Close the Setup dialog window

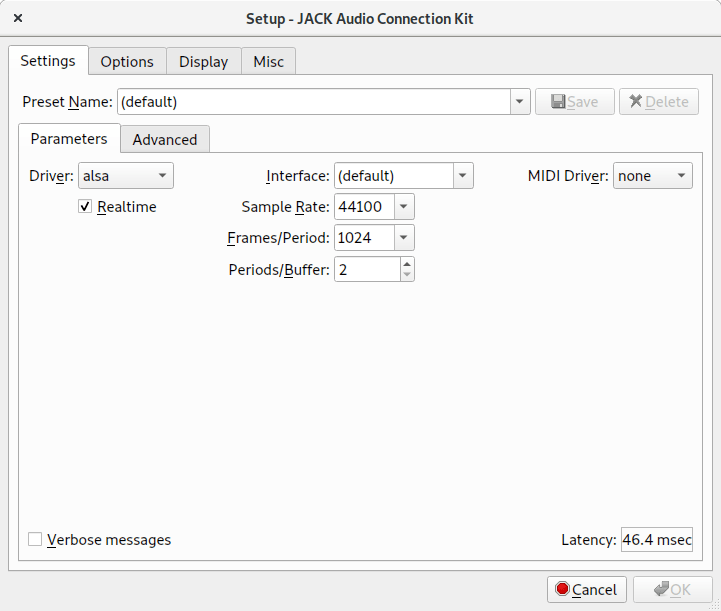[18, 18]
